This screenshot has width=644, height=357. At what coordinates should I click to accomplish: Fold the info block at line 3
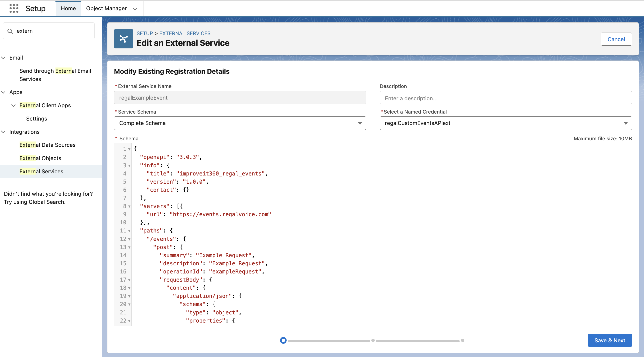pos(129,166)
